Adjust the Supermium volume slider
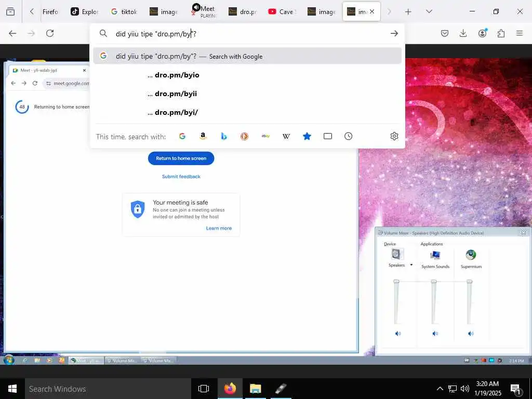The height and width of the screenshot is (399, 532). click(469, 282)
